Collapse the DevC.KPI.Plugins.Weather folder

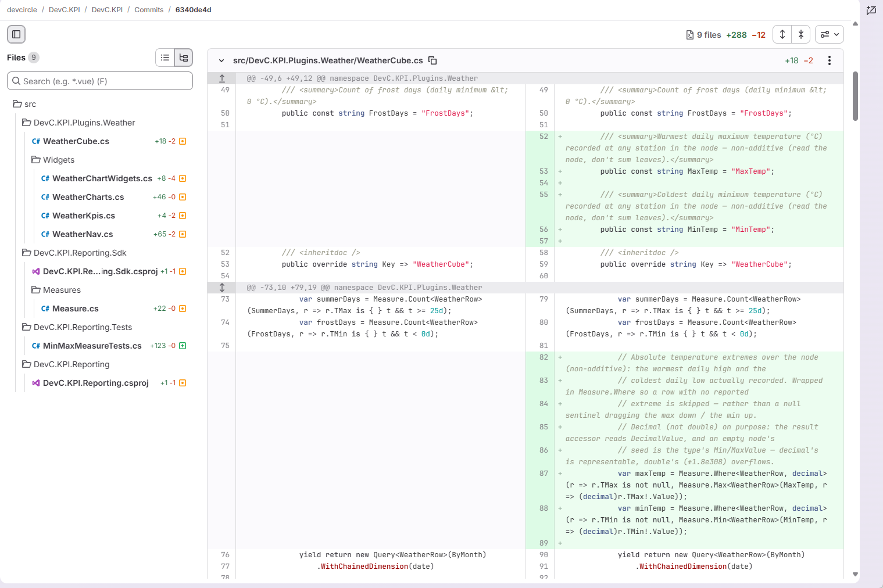(78, 123)
